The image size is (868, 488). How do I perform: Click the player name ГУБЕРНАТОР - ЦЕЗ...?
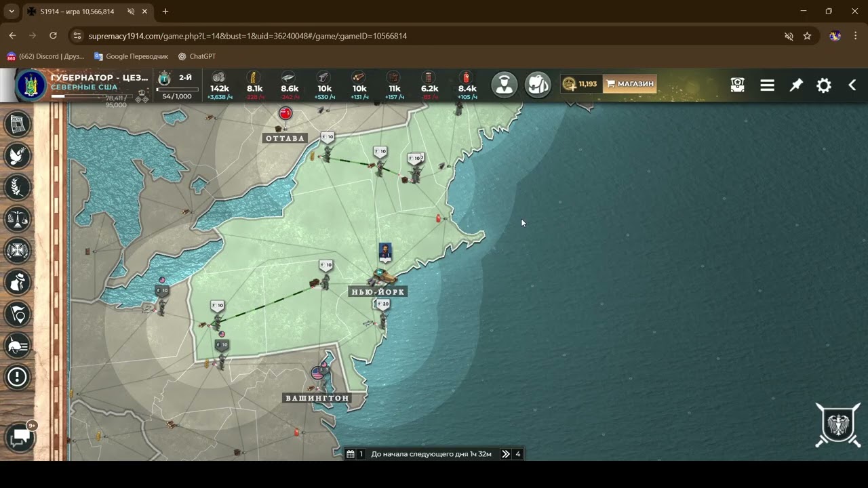pos(99,77)
